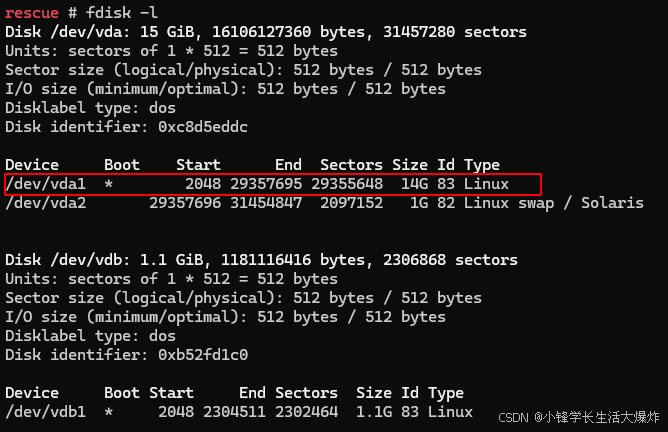Click the 'Disk /dev/vda: 15 GiB' line

click(266, 32)
